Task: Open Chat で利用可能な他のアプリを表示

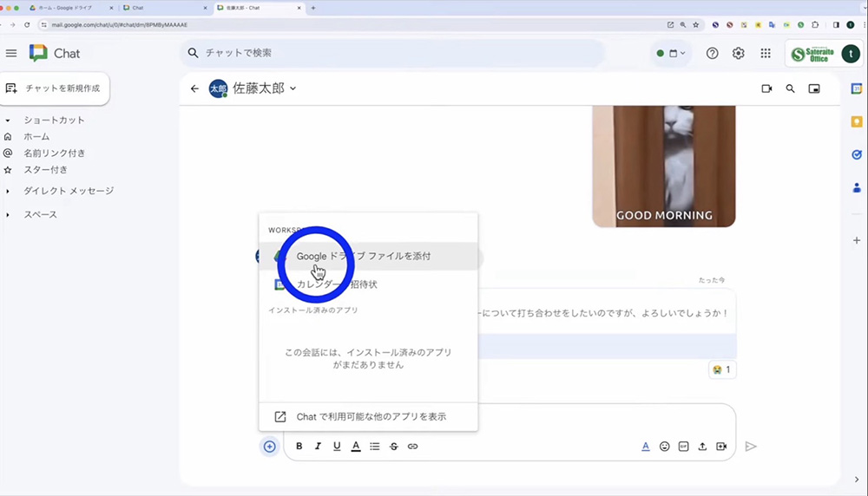Action: (368, 416)
